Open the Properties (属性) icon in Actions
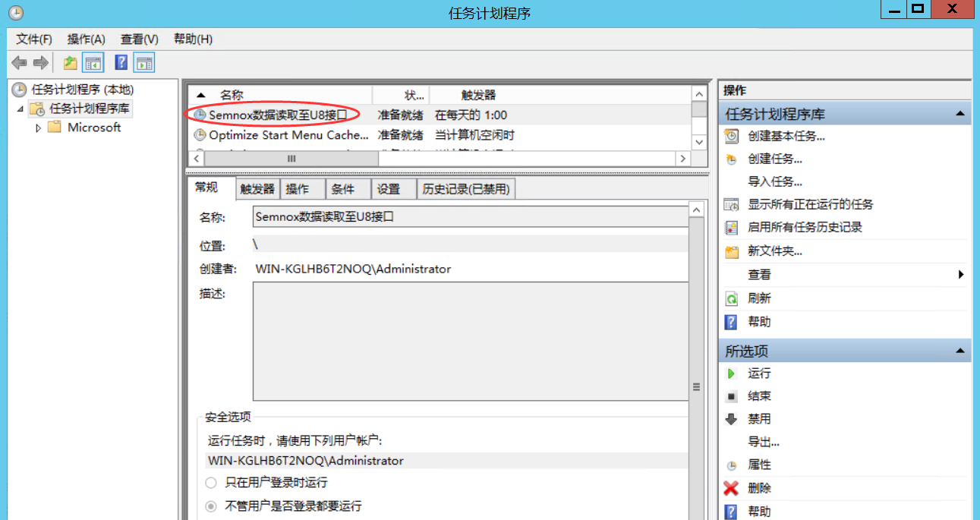The width and height of the screenshot is (980, 520). (x=731, y=465)
